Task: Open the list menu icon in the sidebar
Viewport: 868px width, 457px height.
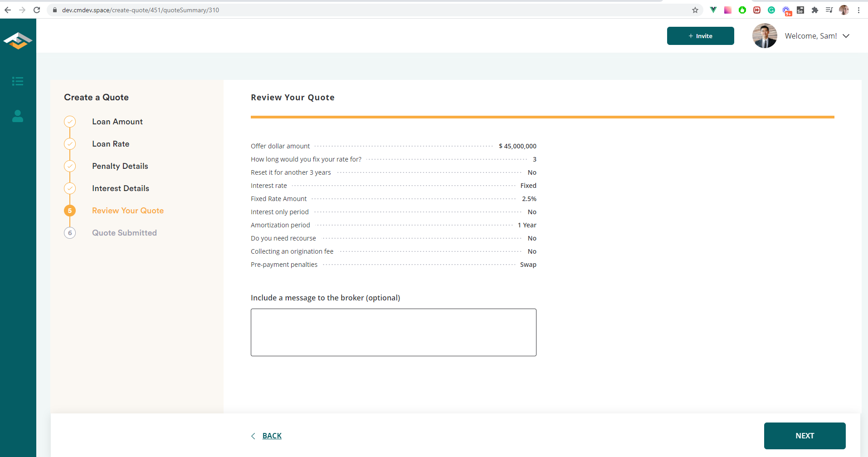Action: pos(18,81)
